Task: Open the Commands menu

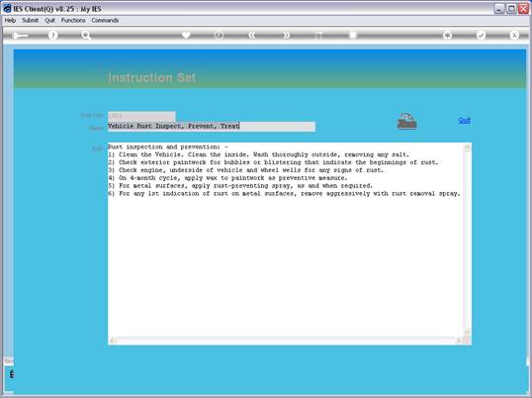Action: pyautogui.click(x=105, y=21)
